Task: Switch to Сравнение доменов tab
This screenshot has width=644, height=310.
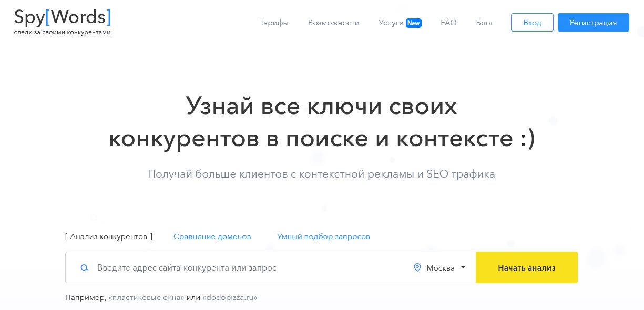Action: [x=212, y=236]
